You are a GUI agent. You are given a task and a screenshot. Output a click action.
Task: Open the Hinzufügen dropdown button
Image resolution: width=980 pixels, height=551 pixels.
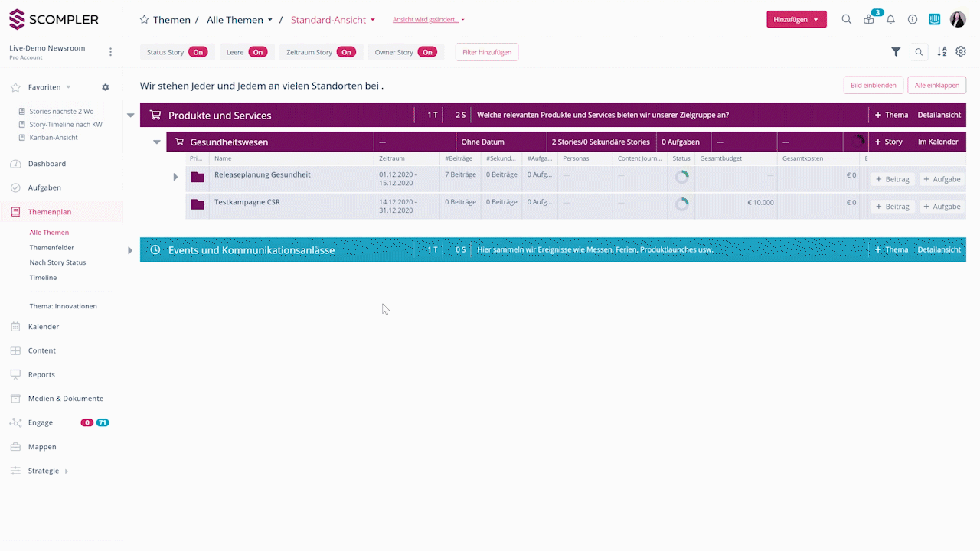tap(796, 20)
